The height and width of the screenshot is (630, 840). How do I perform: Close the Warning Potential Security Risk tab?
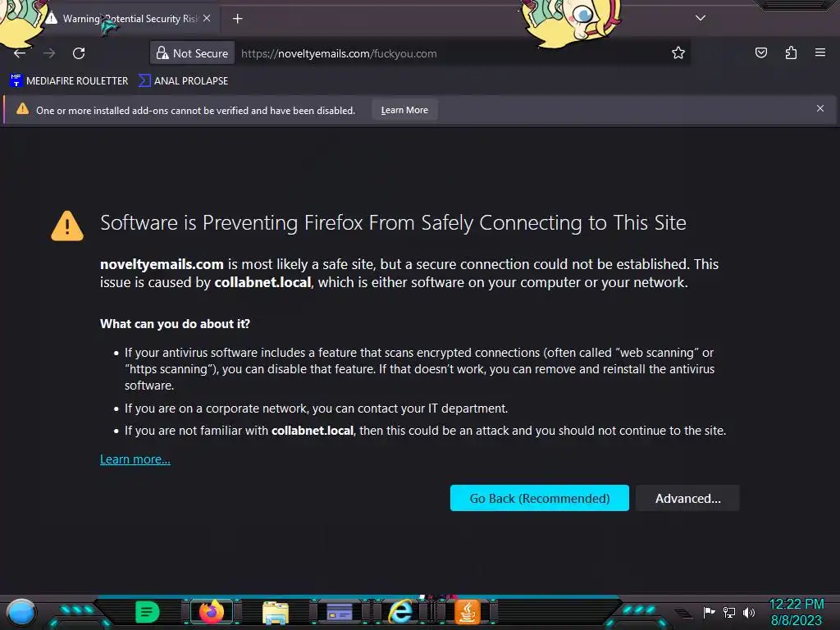point(207,18)
